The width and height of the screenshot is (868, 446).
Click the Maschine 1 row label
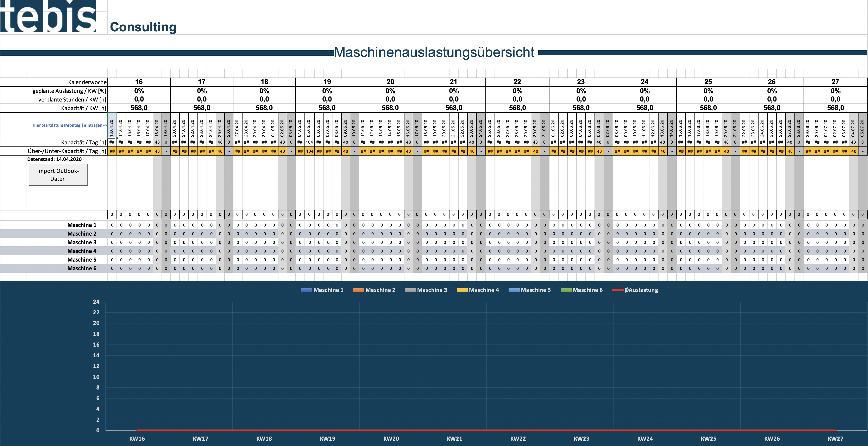(x=82, y=225)
